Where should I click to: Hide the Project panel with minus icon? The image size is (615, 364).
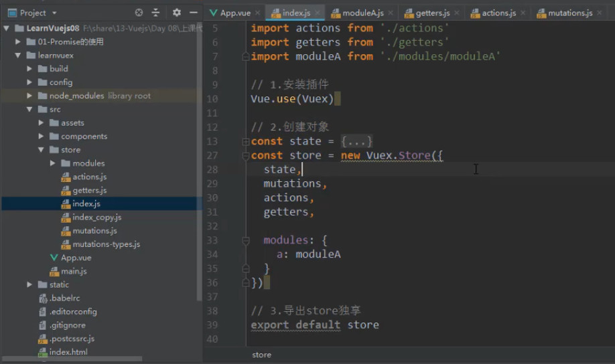(194, 13)
